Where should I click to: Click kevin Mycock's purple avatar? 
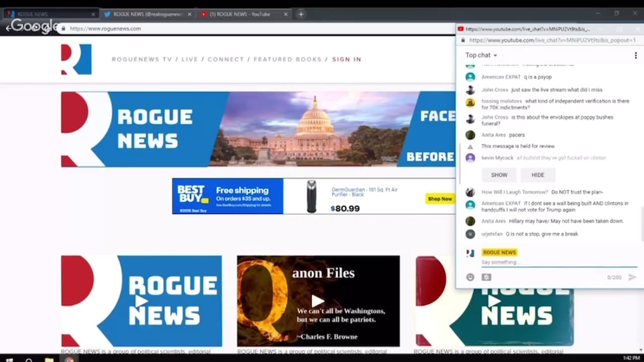(470, 158)
